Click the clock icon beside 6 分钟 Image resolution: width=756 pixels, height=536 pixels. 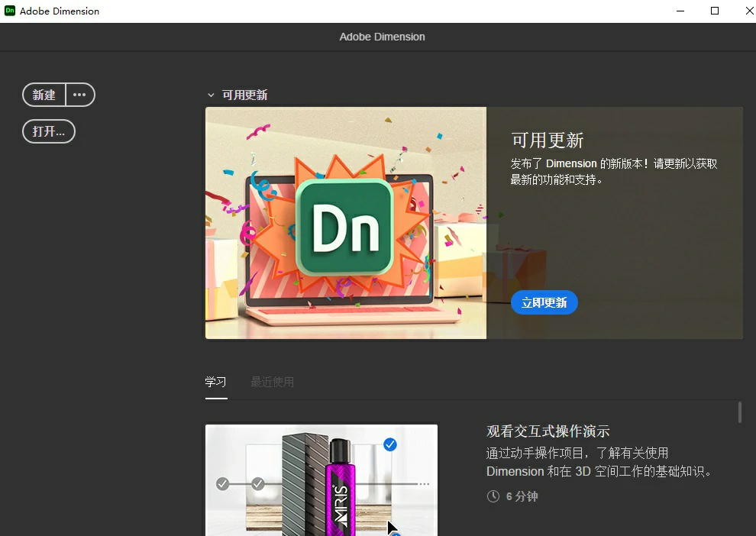click(x=493, y=496)
